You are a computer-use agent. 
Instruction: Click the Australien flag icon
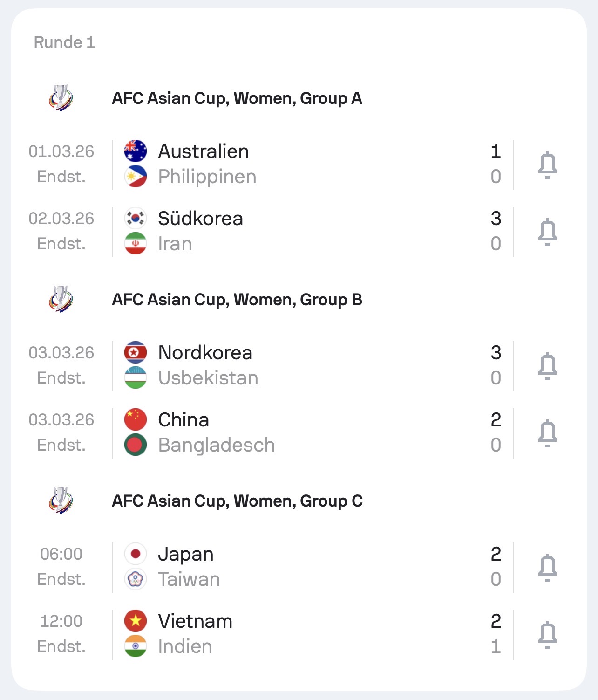pos(136,151)
